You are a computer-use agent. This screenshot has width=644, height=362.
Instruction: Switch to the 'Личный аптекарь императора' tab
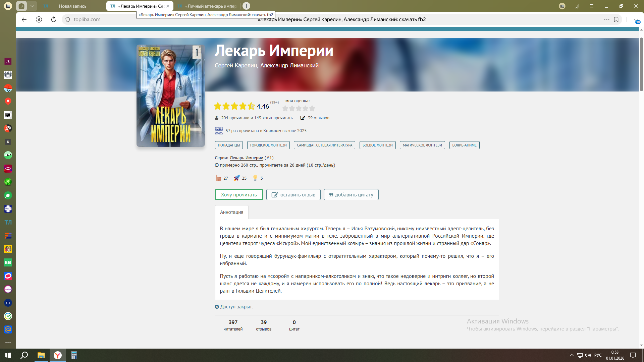pos(211,6)
